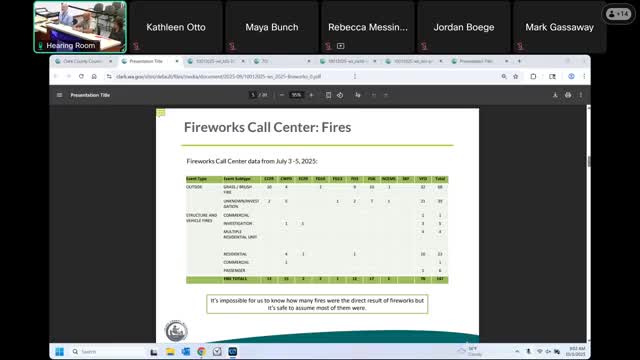Viewport: 640px width, 360px height.
Task: Close the Presentation Title tab
Action: coord(177,61)
